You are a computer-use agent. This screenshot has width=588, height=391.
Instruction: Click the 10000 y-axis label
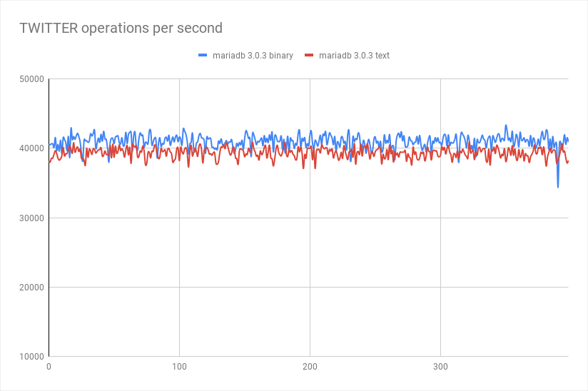click(31, 357)
